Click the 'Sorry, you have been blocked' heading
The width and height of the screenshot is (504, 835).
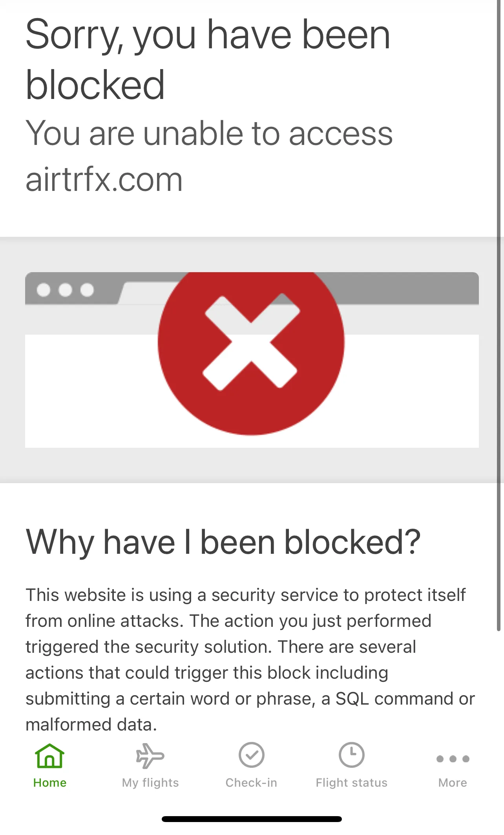(x=208, y=60)
